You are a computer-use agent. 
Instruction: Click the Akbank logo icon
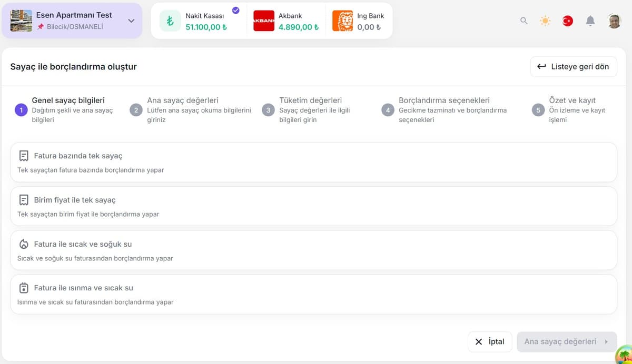point(263,21)
